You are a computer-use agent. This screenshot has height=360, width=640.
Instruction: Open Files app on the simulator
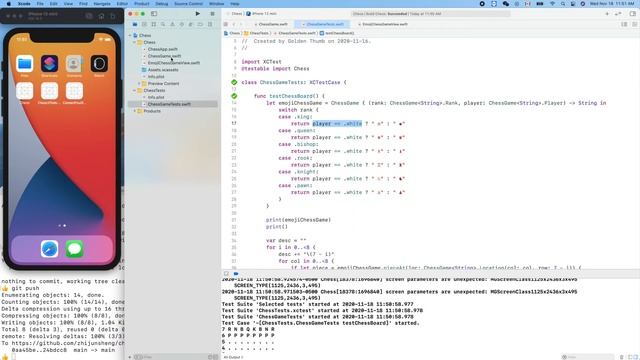coord(24,64)
